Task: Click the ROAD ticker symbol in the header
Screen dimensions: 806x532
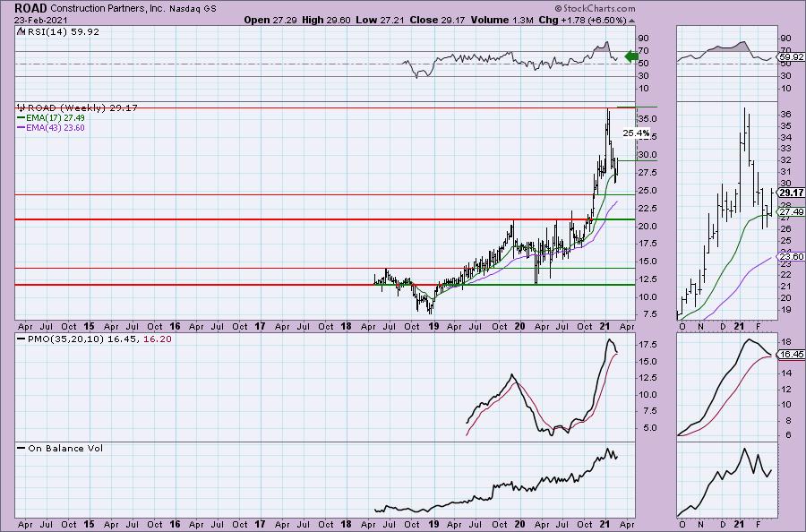Action: pyautogui.click(x=30, y=8)
